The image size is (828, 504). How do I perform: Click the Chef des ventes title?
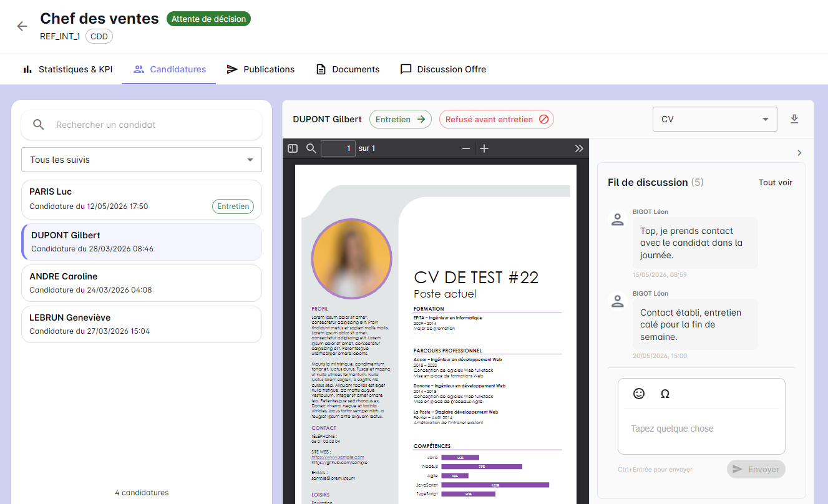tap(99, 19)
